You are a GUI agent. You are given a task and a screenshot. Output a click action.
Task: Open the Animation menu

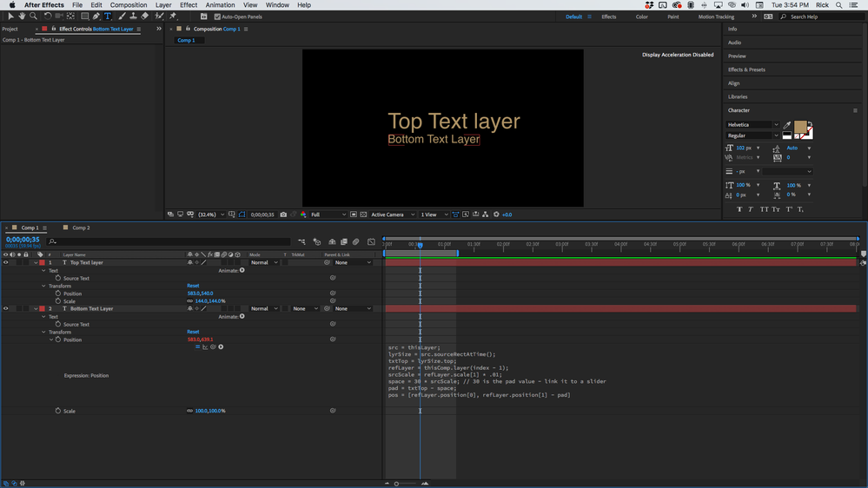[x=220, y=5]
